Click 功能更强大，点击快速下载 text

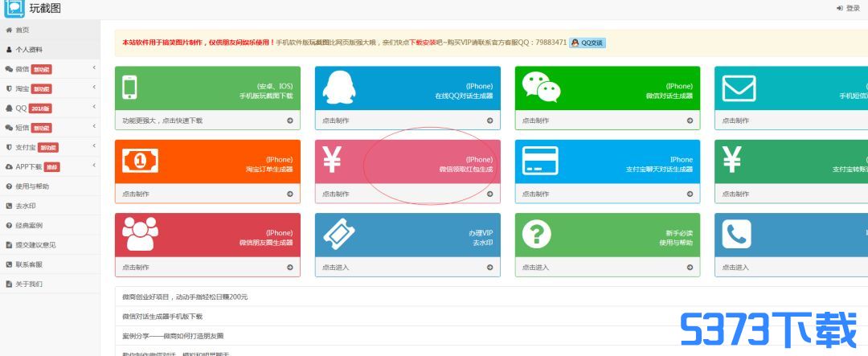pos(162,121)
